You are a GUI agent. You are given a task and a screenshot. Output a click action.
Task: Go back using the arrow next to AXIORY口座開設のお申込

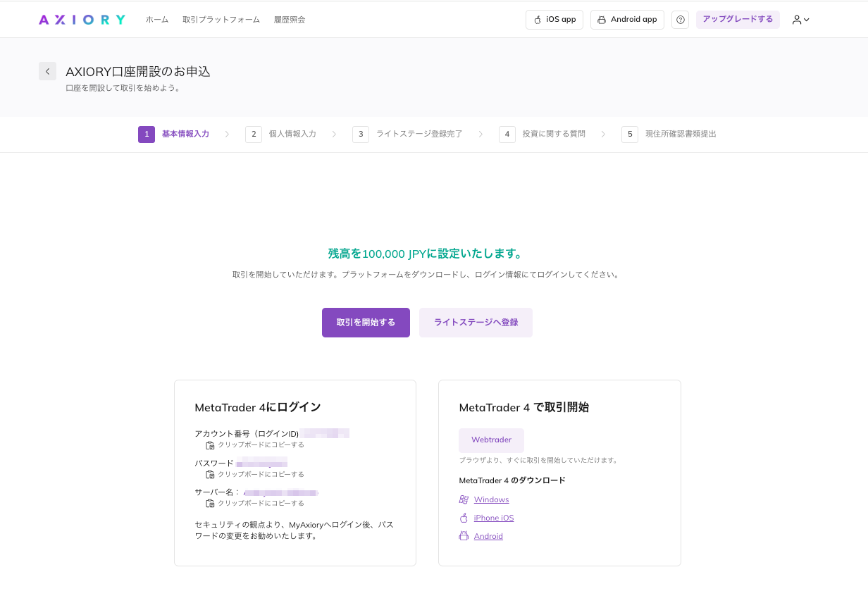47,71
